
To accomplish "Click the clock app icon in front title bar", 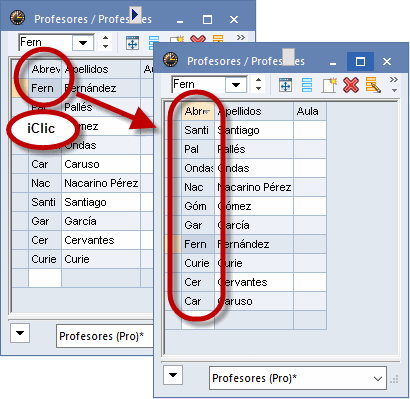I will pyautogui.click(x=171, y=60).
